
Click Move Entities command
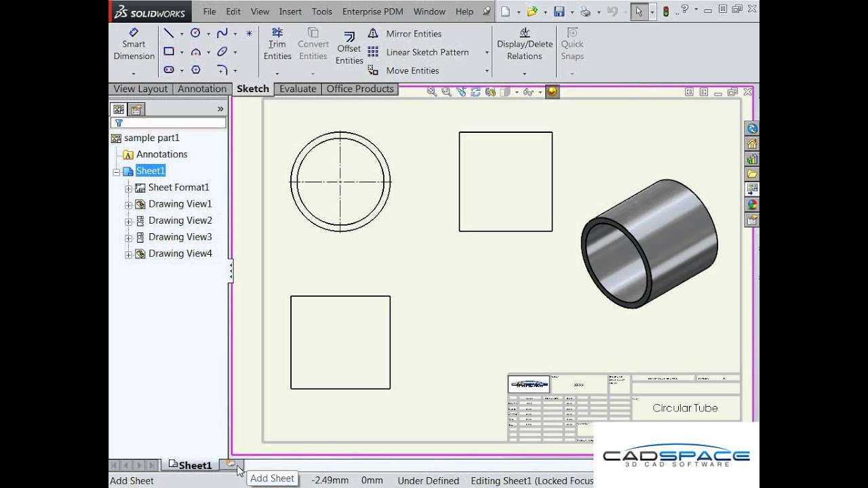tap(403, 70)
